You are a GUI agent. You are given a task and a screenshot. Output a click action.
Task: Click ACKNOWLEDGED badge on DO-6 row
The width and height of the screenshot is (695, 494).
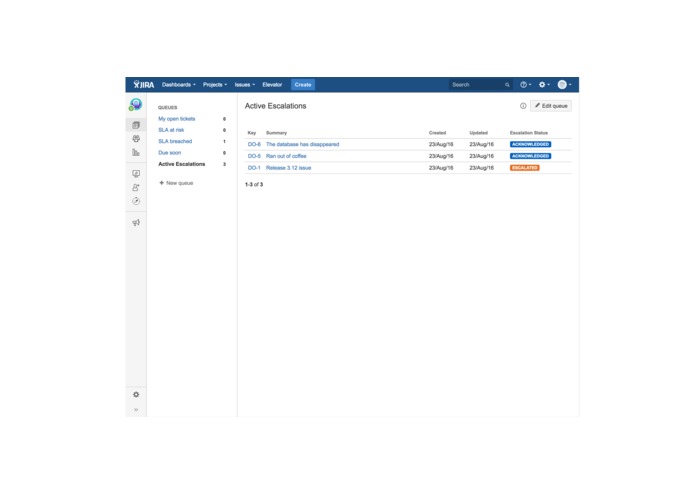click(531, 144)
